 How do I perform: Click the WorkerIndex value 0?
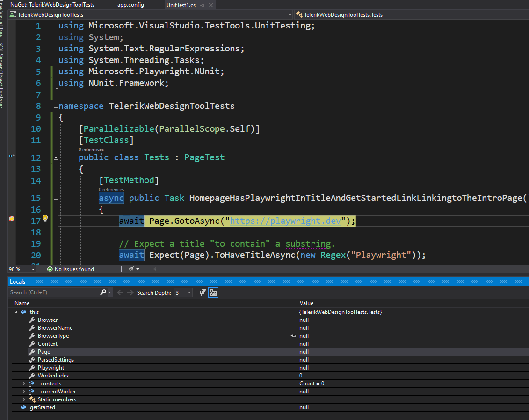point(301,376)
